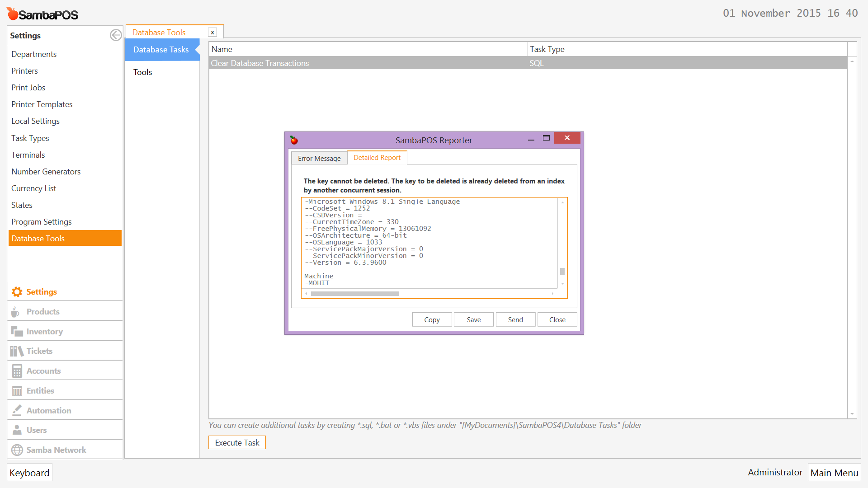This screenshot has height=488, width=868.
Task: Open Print Jobs settings
Action: (x=28, y=88)
